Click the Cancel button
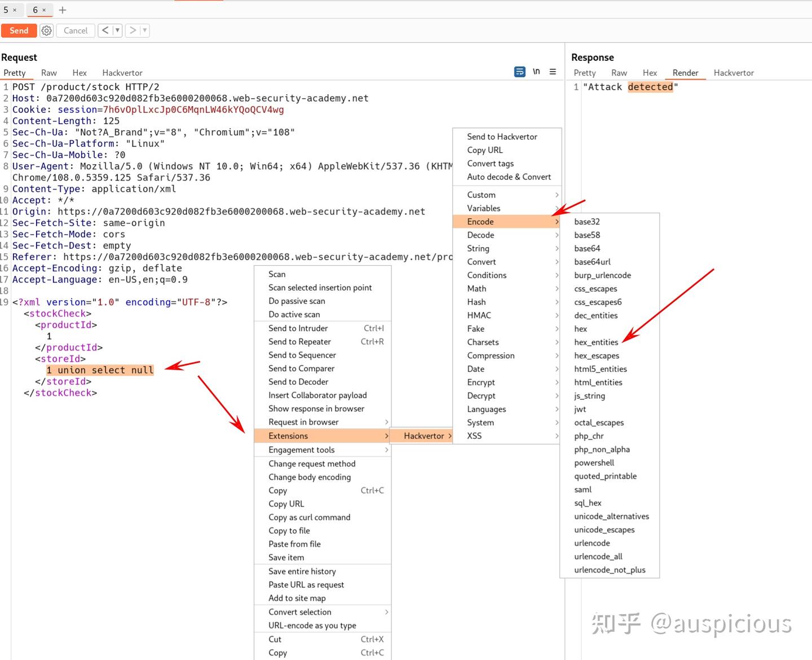 (75, 30)
